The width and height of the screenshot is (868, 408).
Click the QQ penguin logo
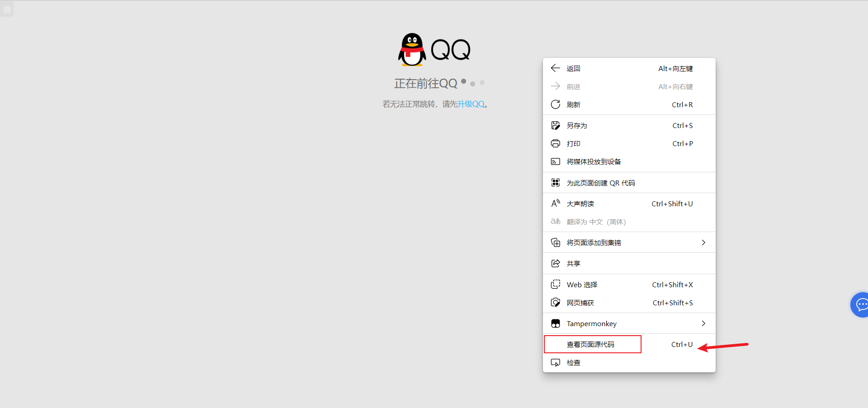(x=412, y=49)
